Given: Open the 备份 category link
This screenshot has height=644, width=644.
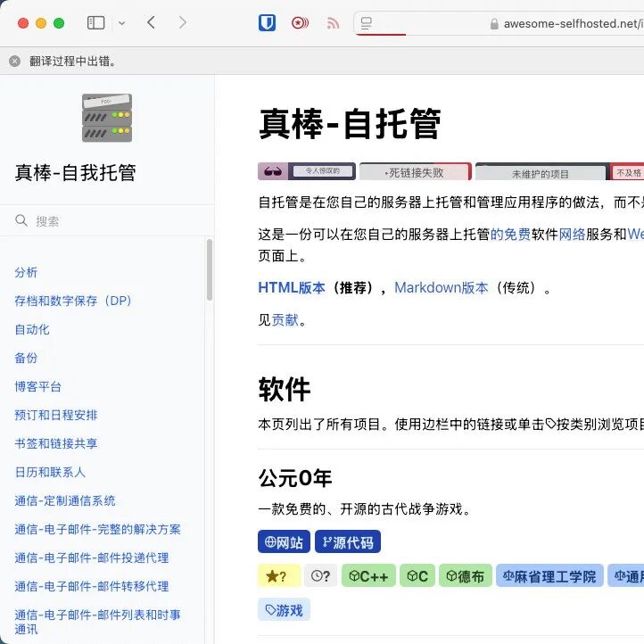Looking at the screenshot, I should pyautogui.click(x=26, y=358).
